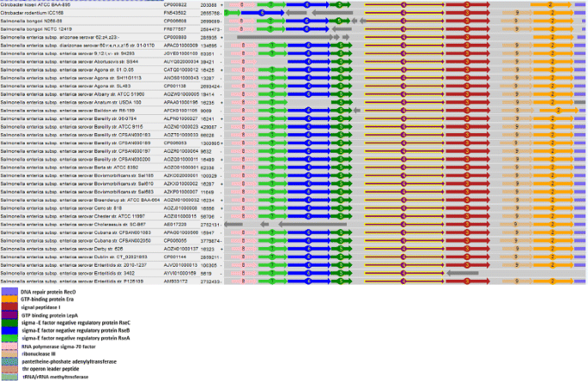588x381 pixels.
Task: Open accession AE017220 in Choleraesuis row
Action: 175,224
